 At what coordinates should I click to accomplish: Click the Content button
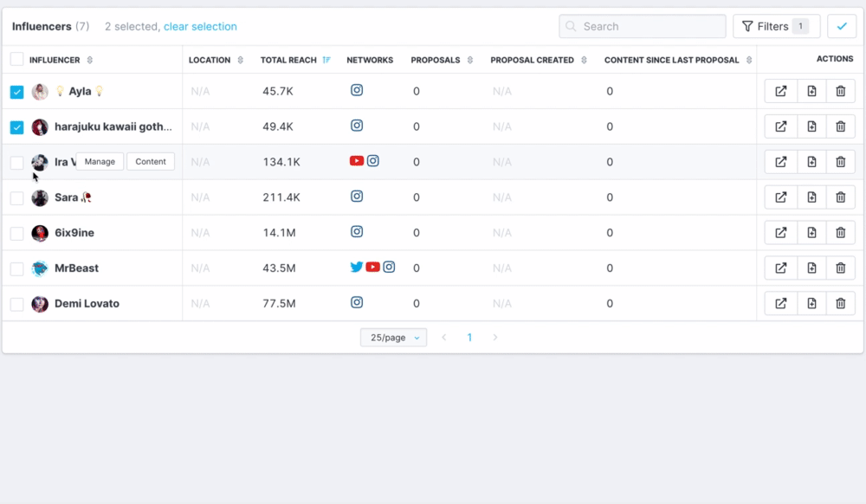click(150, 161)
